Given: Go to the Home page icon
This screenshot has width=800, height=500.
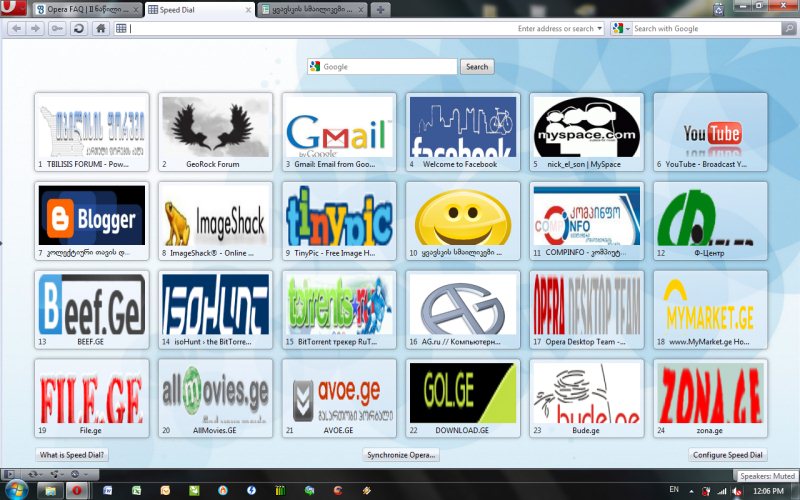Looking at the screenshot, I should click(101, 29).
